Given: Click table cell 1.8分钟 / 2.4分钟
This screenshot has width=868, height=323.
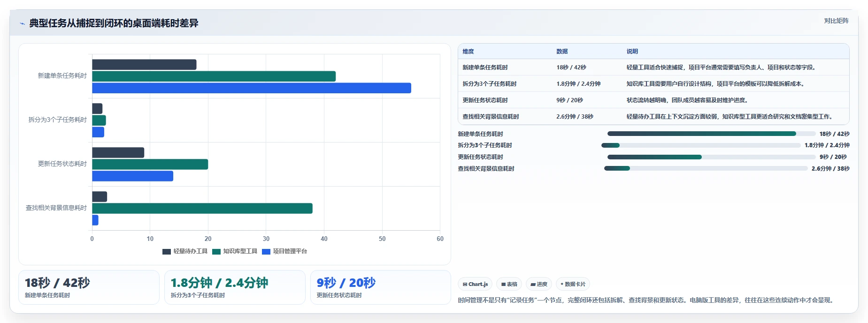Looking at the screenshot, I should tap(578, 84).
